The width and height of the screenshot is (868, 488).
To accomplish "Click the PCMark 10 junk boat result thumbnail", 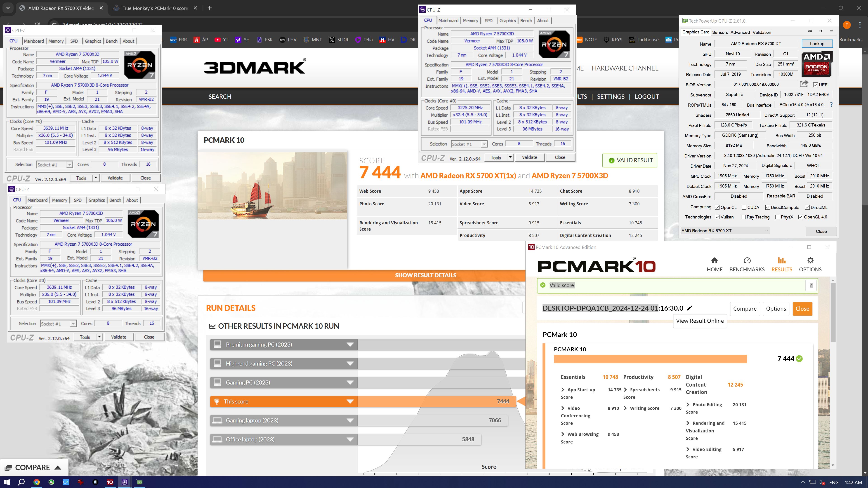I will coord(272,185).
